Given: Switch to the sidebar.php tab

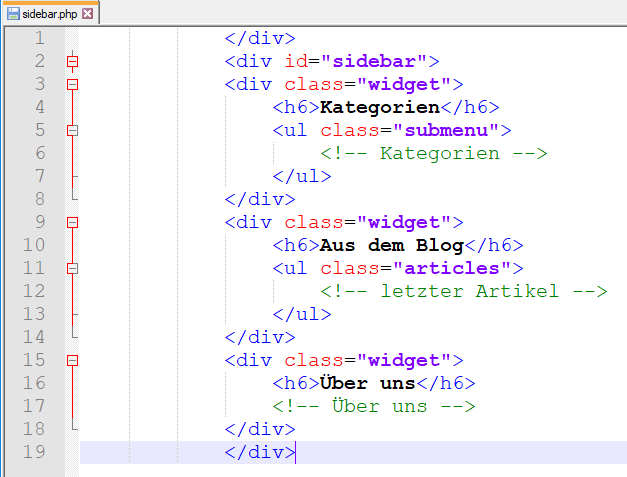Looking at the screenshot, I should (50, 14).
